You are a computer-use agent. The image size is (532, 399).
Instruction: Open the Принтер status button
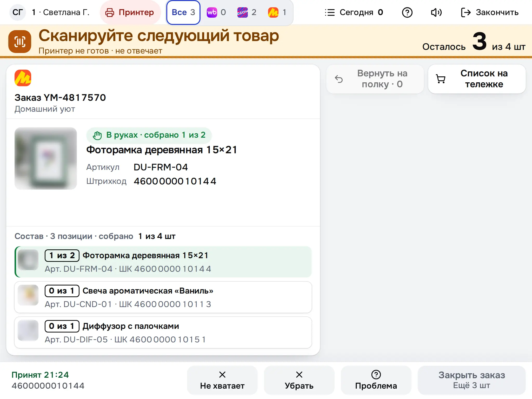(130, 12)
